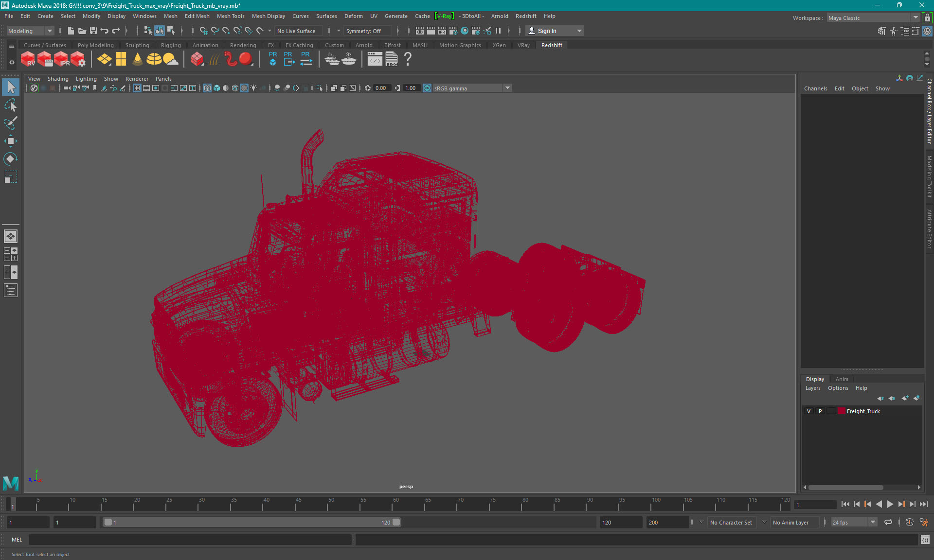Click the gamma value field showing 1.00
The width and height of the screenshot is (934, 560).
point(412,88)
